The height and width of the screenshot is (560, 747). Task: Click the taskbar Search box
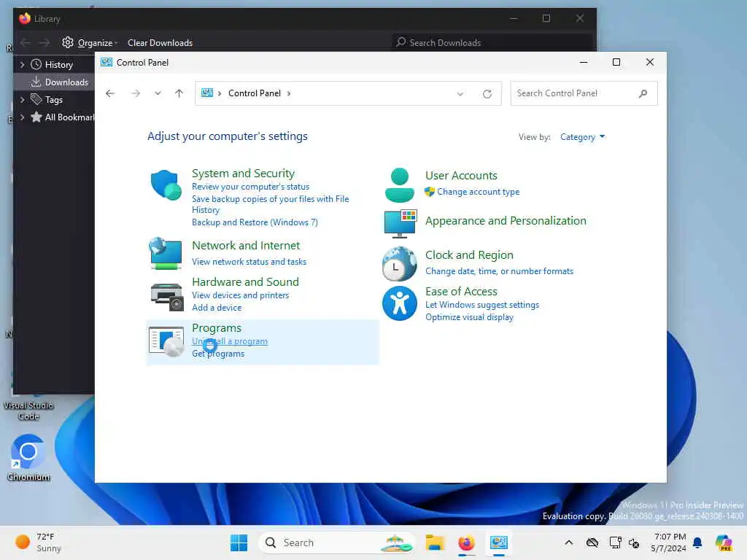[x=336, y=542]
